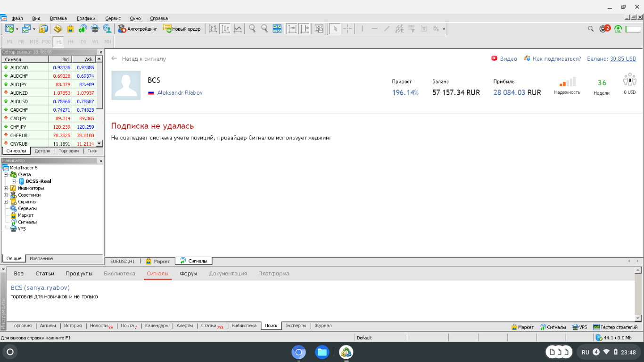644x362 pixels.
Task: Open the New Order dialog
Action: point(182,29)
